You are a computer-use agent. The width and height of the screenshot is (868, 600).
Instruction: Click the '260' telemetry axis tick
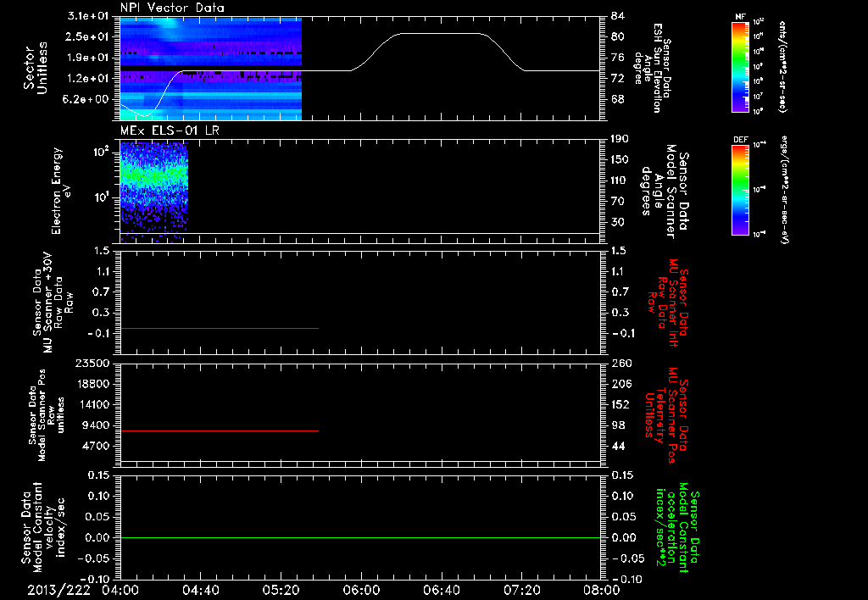[x=621, y=363]
